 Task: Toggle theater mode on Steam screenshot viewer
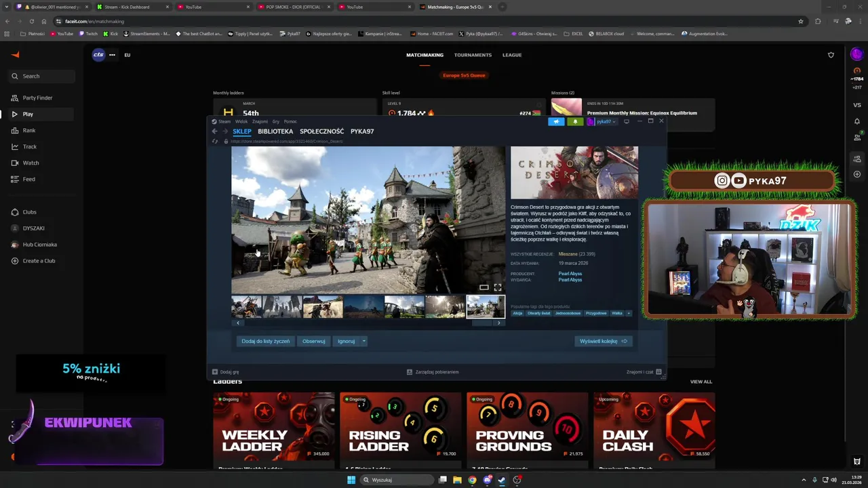pos(484,287)
